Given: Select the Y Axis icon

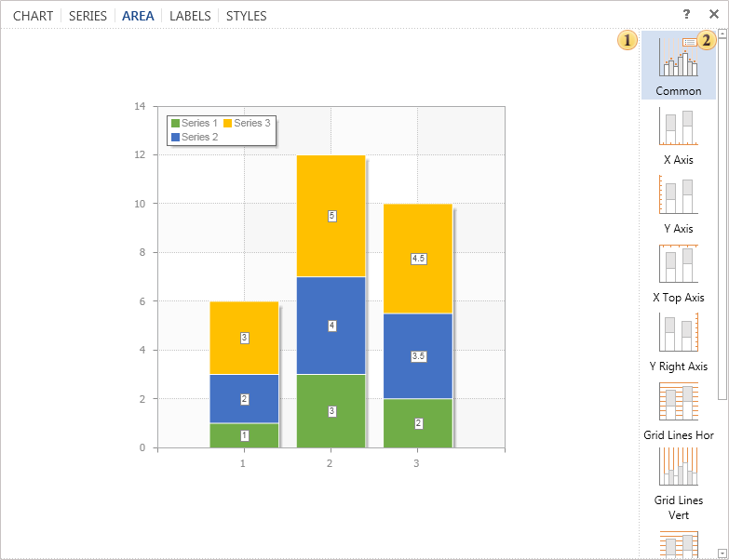Looking at the screenshot, I should (678, 195).
